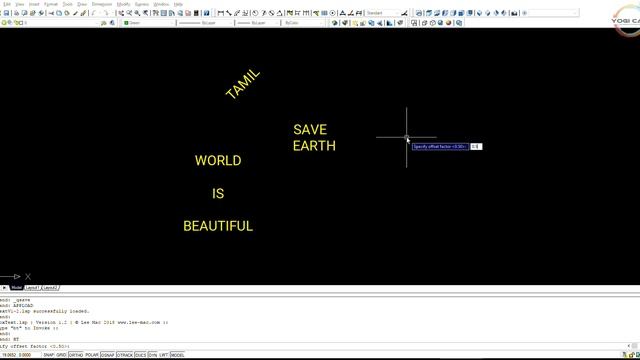Click the Zoom Previous icon
This screenshot has height=360, width=640.
coord(145,13)
